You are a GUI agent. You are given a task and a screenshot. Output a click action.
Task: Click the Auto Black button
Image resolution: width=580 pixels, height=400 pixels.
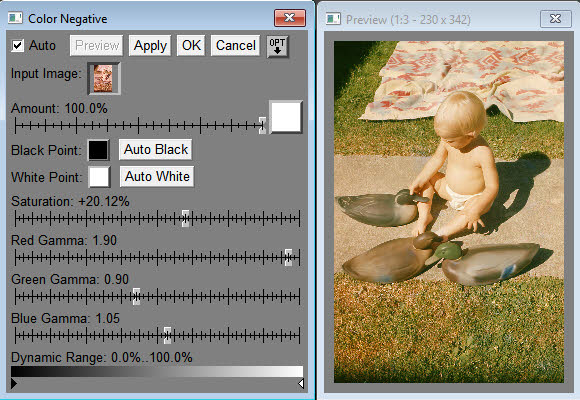(x=156, y=149)
